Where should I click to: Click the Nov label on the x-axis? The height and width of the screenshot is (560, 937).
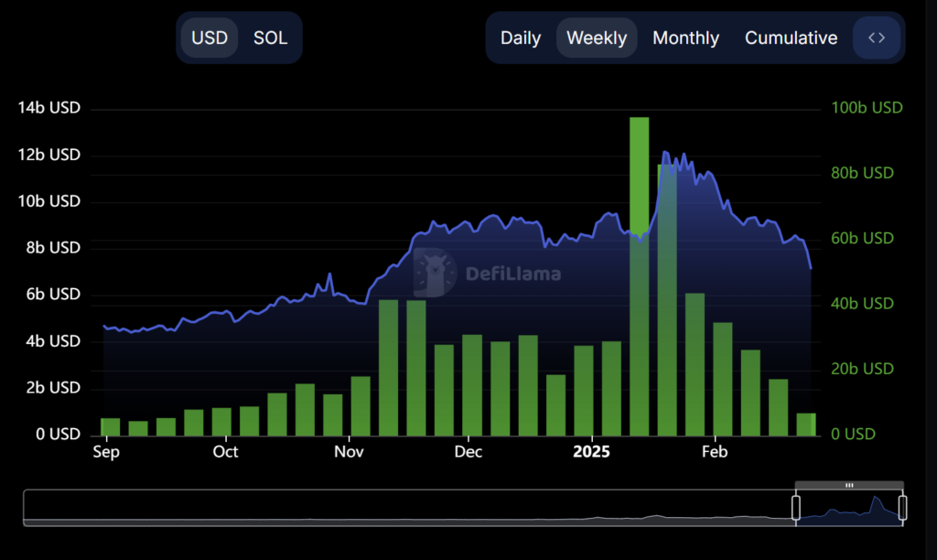350,452
